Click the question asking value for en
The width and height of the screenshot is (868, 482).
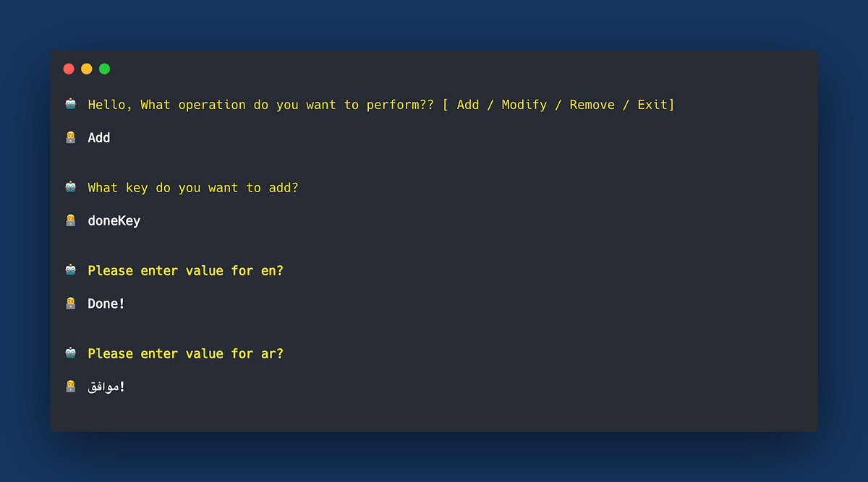coord(184,270)
